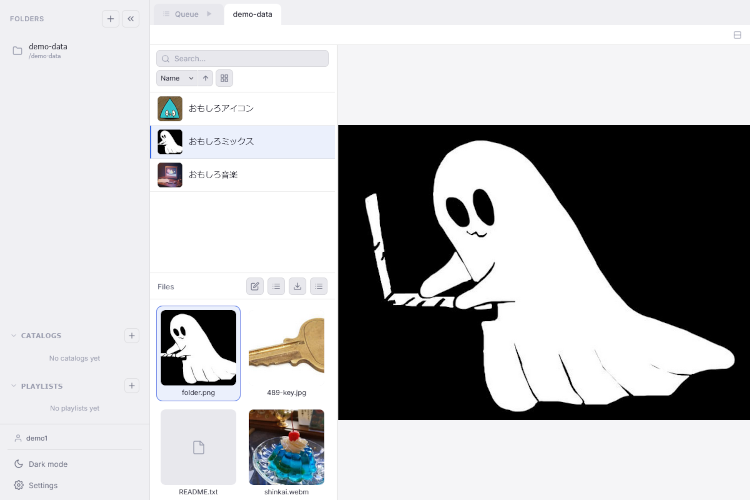
Task: Select the demo-data tab
Action: tap(253, 14)
